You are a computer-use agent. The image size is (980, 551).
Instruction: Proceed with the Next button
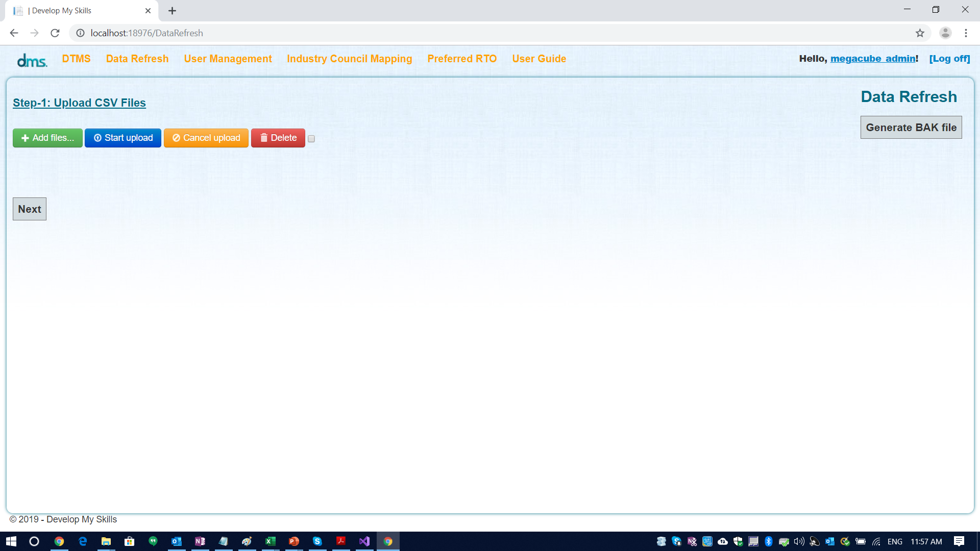click(x=30, y=209)
